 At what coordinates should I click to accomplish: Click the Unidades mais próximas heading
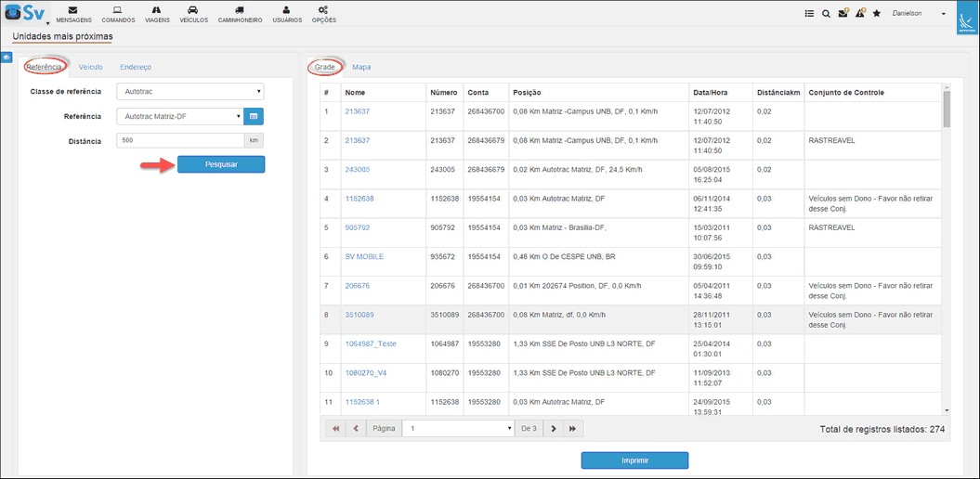pyautogui.click(x=62, y=36)
